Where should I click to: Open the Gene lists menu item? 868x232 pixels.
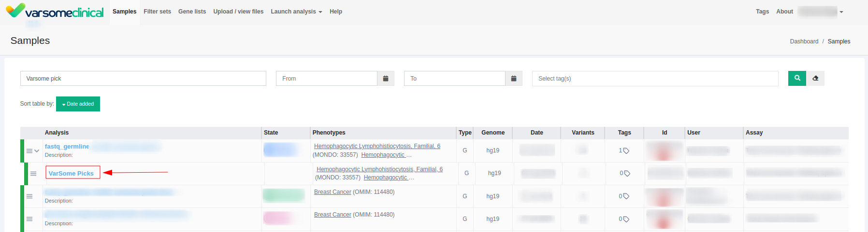click(x=192, y=12)
